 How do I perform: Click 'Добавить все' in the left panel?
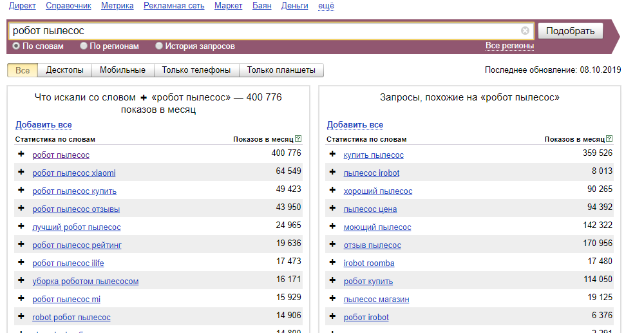pyautogui.click(x=44, y=124)
